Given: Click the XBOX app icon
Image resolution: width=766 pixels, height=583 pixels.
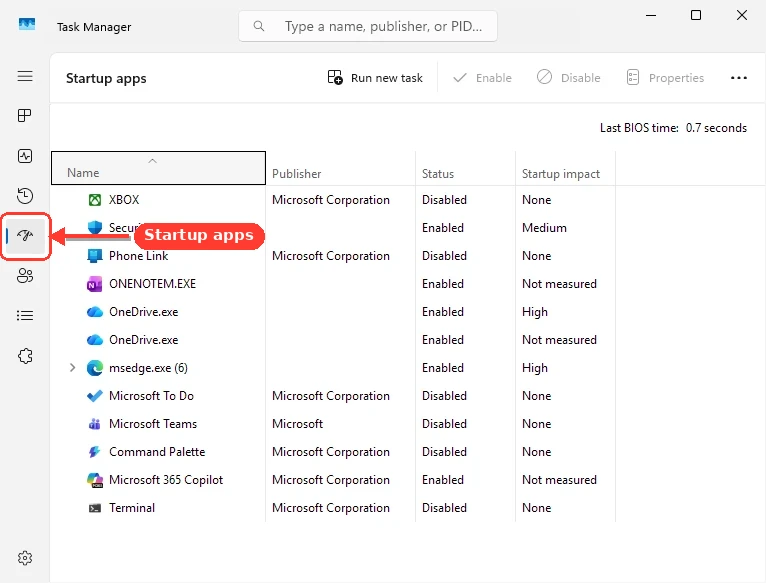Looking at the screenshot, I should pyautogui.click(x=95, y=200).
